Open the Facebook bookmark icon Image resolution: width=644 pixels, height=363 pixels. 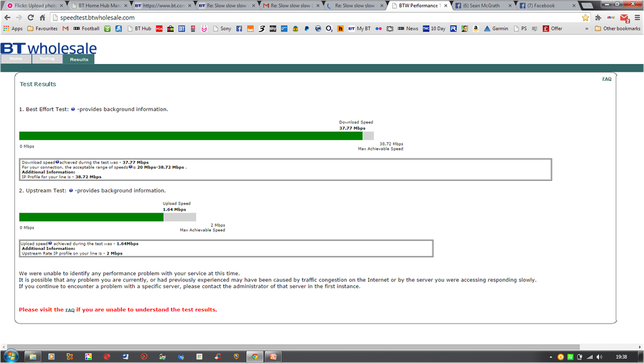[x=239, y=28]
